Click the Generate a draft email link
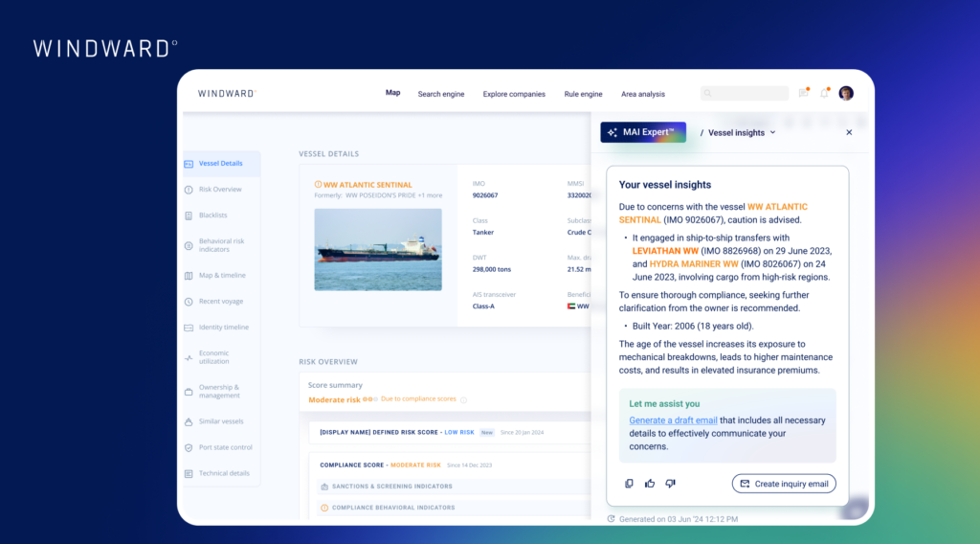Screen dimensions: 980x544 (x=673, y=420)
